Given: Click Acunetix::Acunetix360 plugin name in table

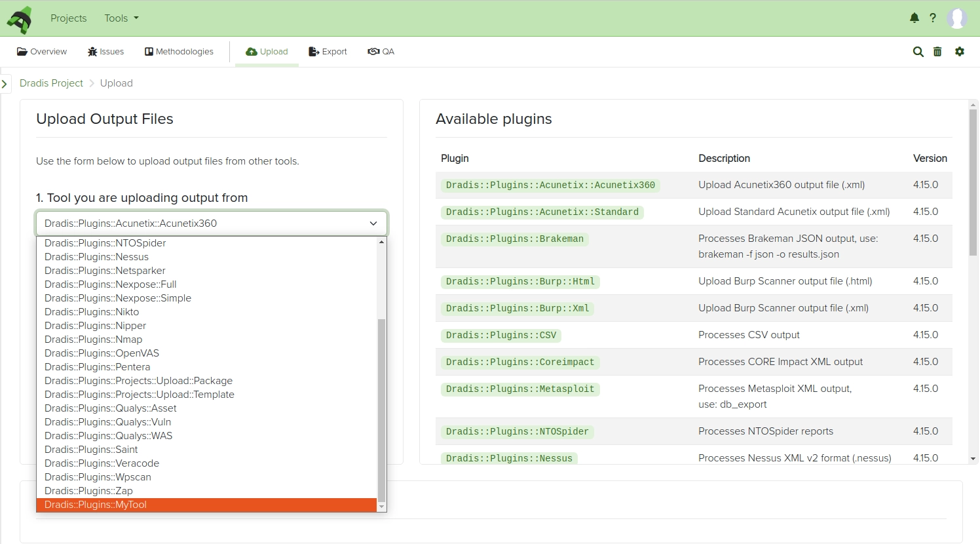Looking at the screenshot, I should [550, 185].
